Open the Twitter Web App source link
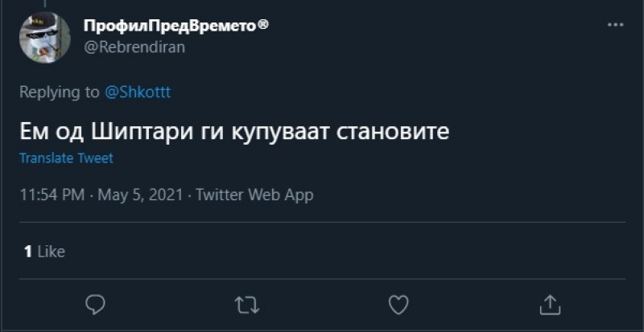 click(x=254, y=195)
